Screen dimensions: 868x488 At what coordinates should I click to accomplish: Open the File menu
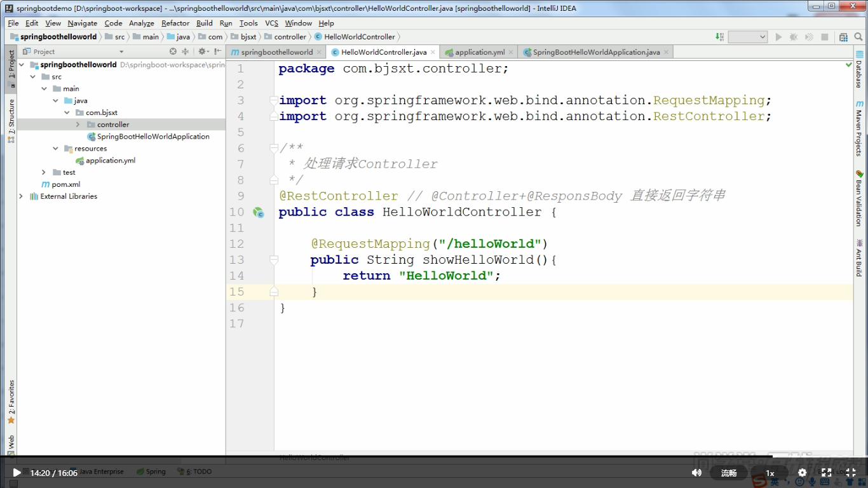(x=13, y=23)
